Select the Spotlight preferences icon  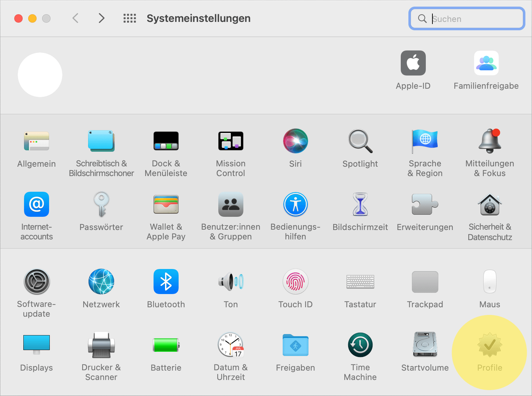[360, 141]
